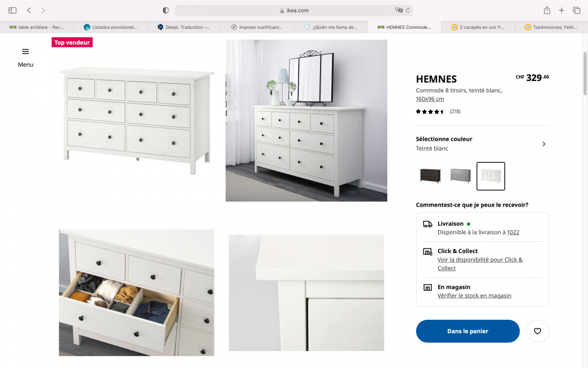Image resolution: width=588 pixels, height=368 pixels.
Task: Reload the page with refresh icon
Action: click(x=408, y=11)
